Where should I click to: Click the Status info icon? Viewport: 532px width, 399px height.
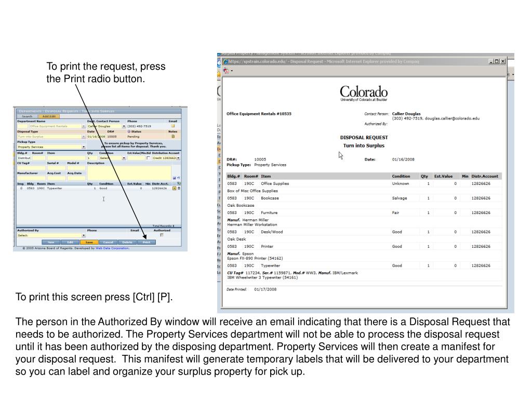click(x=129, y=131)
